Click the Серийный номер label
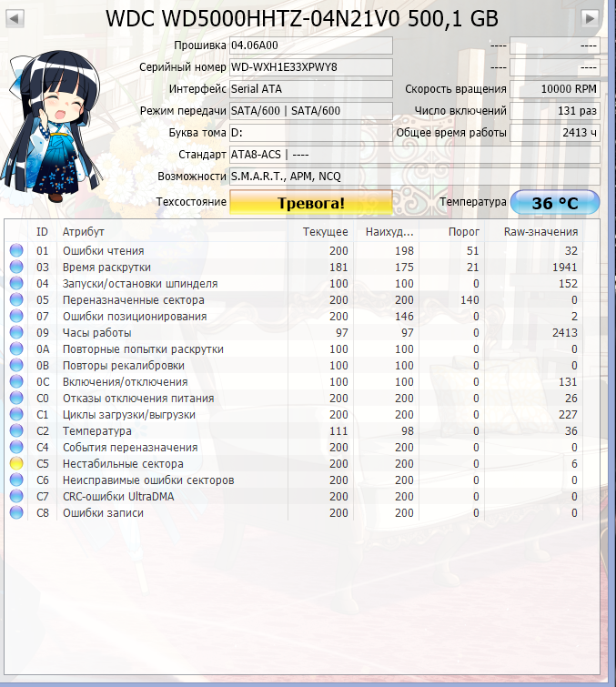Image resolution: width=616 pixels, height=687 pixels. [x=183, y=67]
